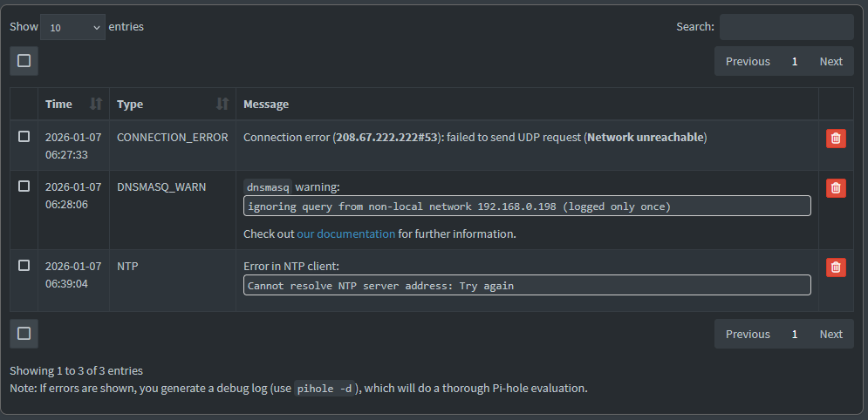
Task: Delete the CONNECTION_ERROR message with trash icon
Action: click(x=836, y=138)
